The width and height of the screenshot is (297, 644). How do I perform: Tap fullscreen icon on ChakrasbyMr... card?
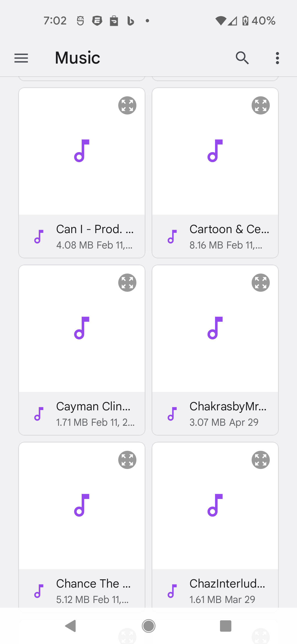[x=261, y=283]
